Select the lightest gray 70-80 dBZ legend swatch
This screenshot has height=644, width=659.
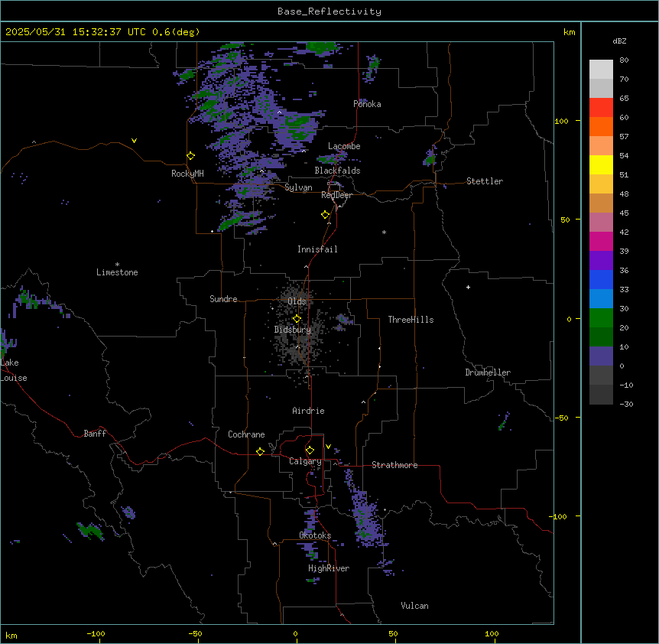tap(601, 70)
